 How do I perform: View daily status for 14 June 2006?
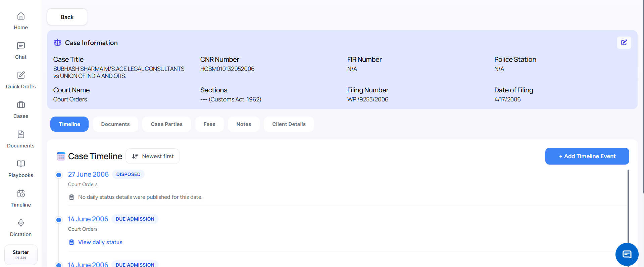[x=100, y=242]
